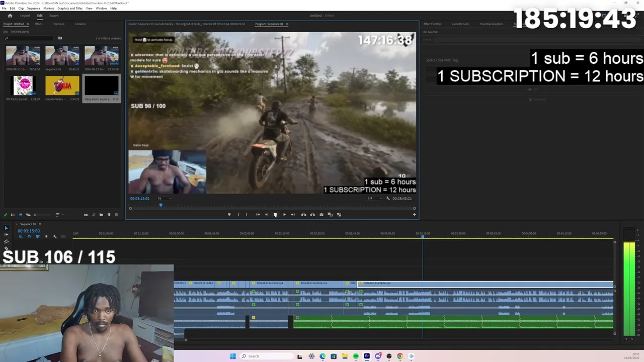Switch to the Effects tab
644x362 pixels.
(x=39, y=24)
